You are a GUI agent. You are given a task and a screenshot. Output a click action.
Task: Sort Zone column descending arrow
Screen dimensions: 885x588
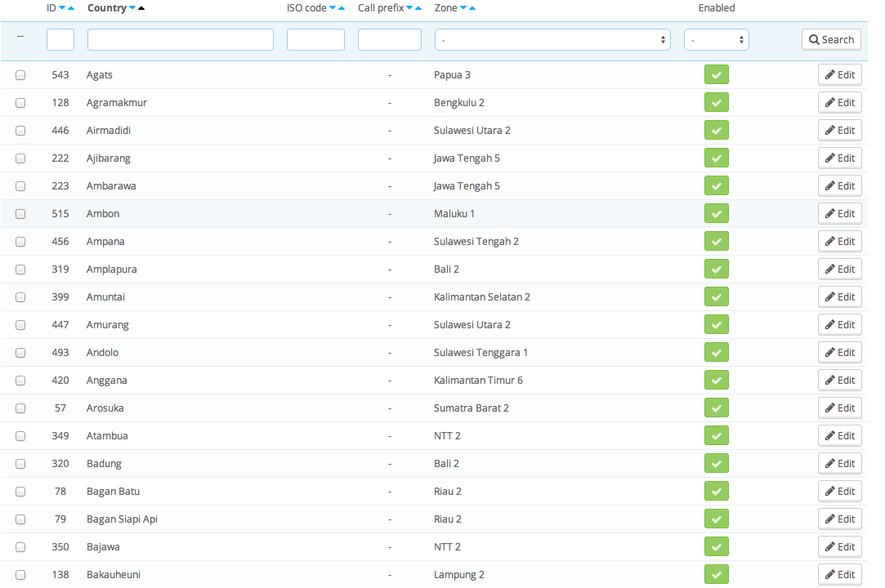[463, 8]
